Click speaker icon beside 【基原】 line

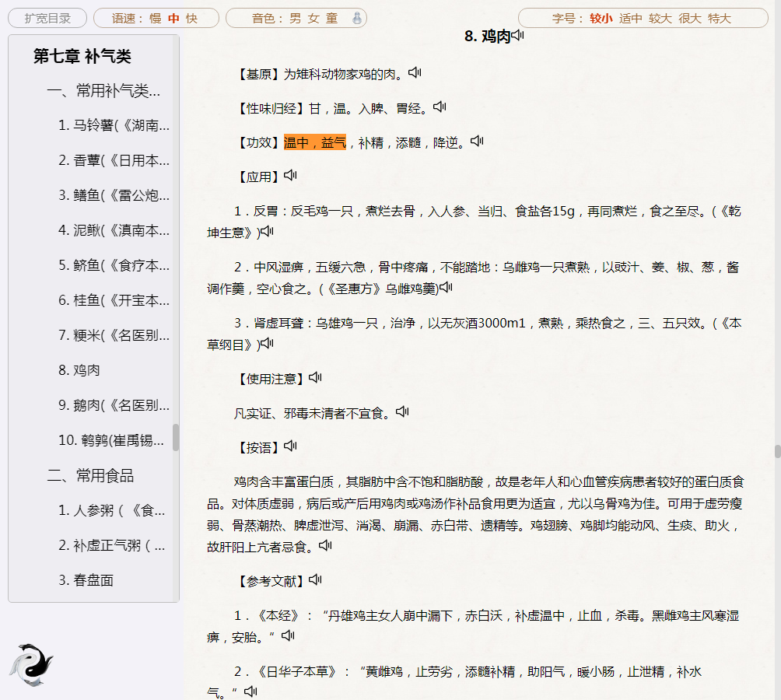pyautogui.click(x=415, y=73)
